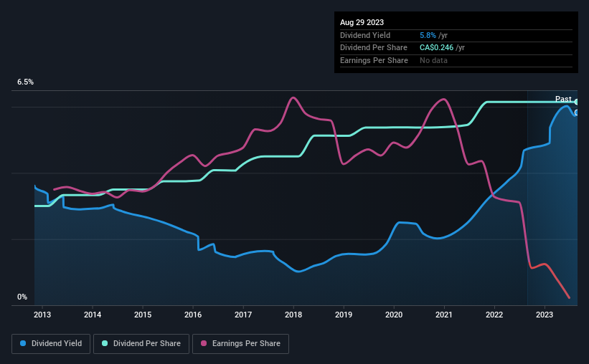Select the 2020 tick on the x-axis
589x364 pixels.
[394, 315]
